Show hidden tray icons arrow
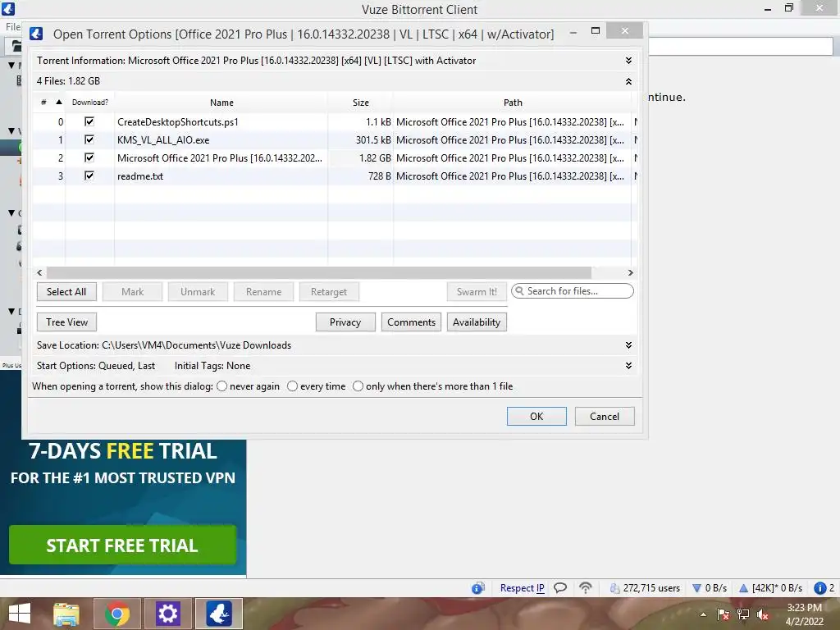This screenshot has height=630, width=840. [703, 614]
